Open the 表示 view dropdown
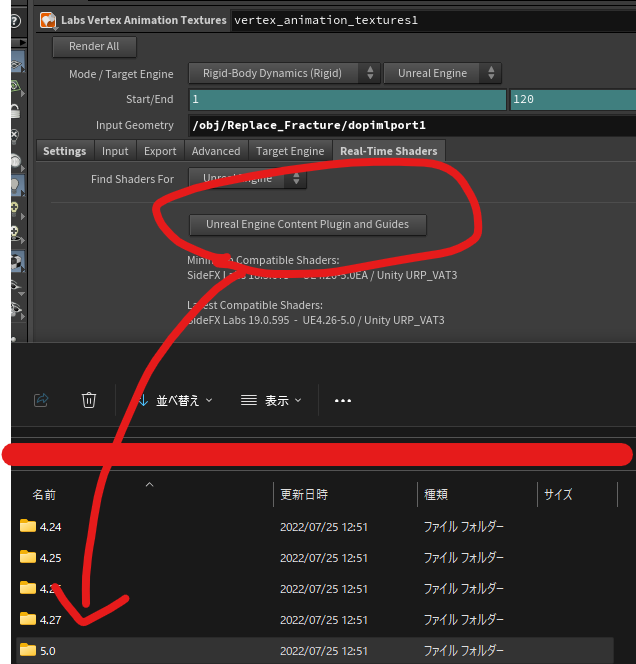The width and height of the screenshot is (636, 664). coord(271,401)
